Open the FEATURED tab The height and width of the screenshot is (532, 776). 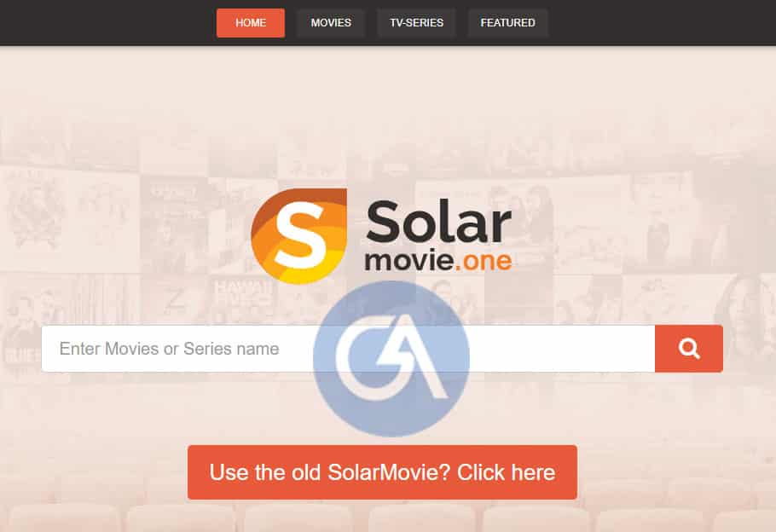[x=507, y=23]
